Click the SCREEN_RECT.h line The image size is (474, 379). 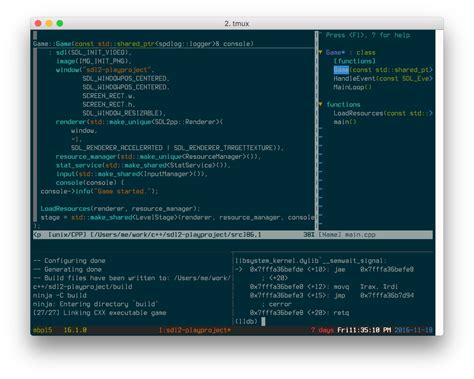point(109,104)
